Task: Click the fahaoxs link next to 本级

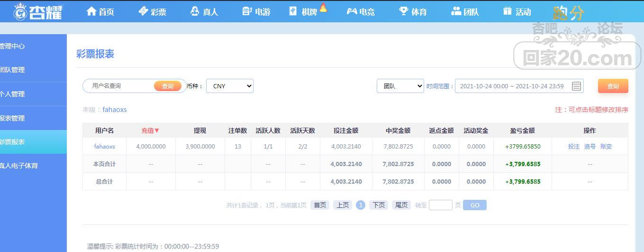Action: coord(115,110)
